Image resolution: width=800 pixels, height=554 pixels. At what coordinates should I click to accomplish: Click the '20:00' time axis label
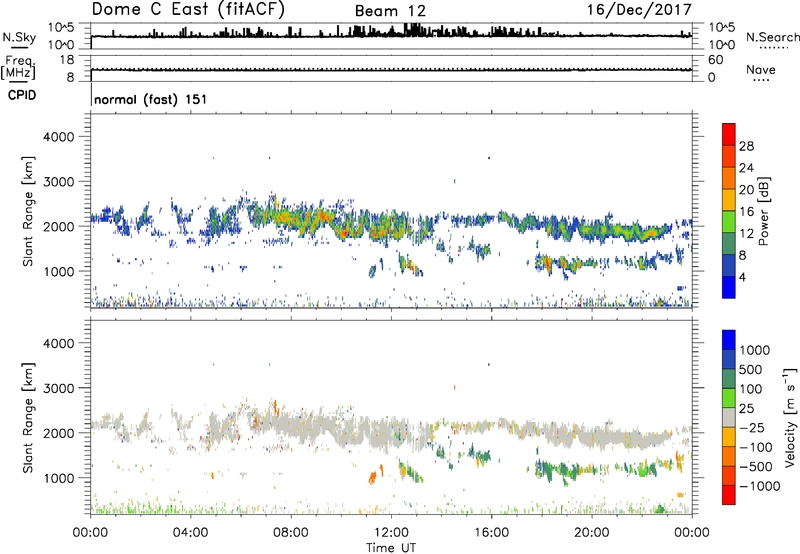coord(591,533)
